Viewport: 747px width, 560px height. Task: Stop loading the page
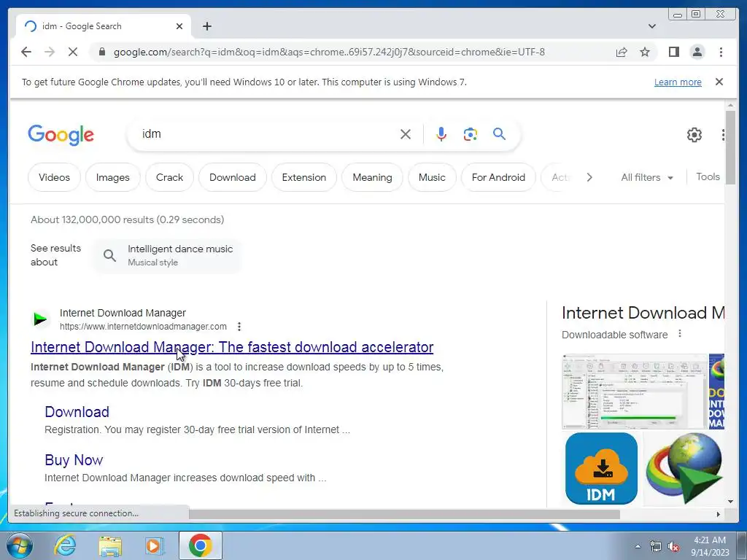coord(73,52)
